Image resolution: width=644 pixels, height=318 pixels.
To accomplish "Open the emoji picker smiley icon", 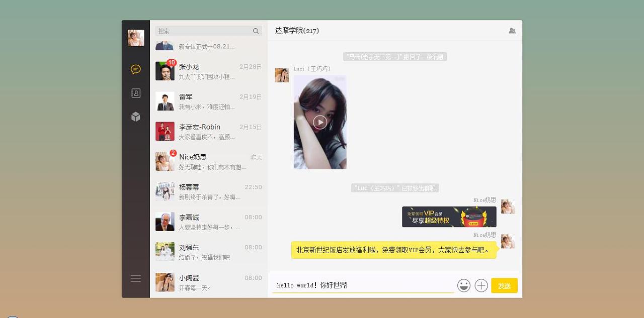I will 464,285.
